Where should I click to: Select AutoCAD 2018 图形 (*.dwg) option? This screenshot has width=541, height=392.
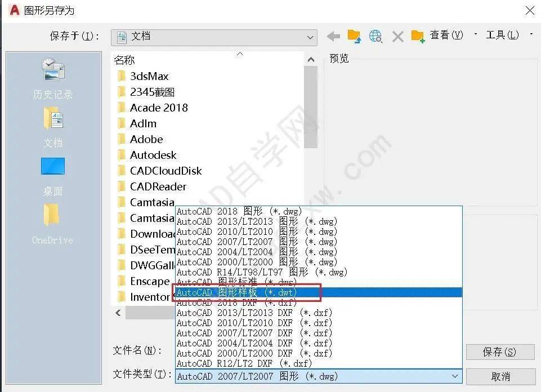coord(319,211)
